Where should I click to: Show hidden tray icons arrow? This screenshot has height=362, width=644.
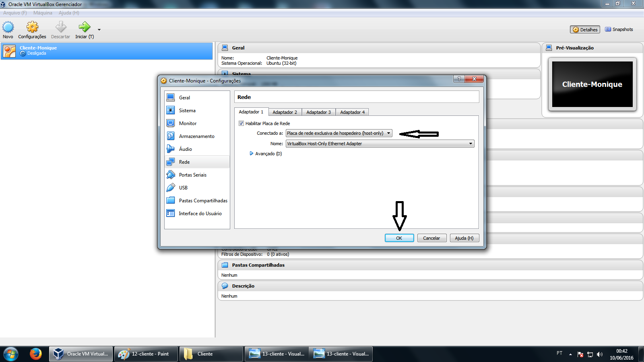[x=570, y=354]
